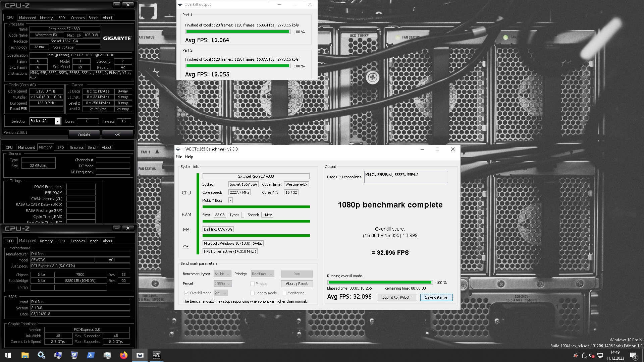Open the Help menu in HWBOT
This screenshot has height=362, width=644.
pos(189,157)
